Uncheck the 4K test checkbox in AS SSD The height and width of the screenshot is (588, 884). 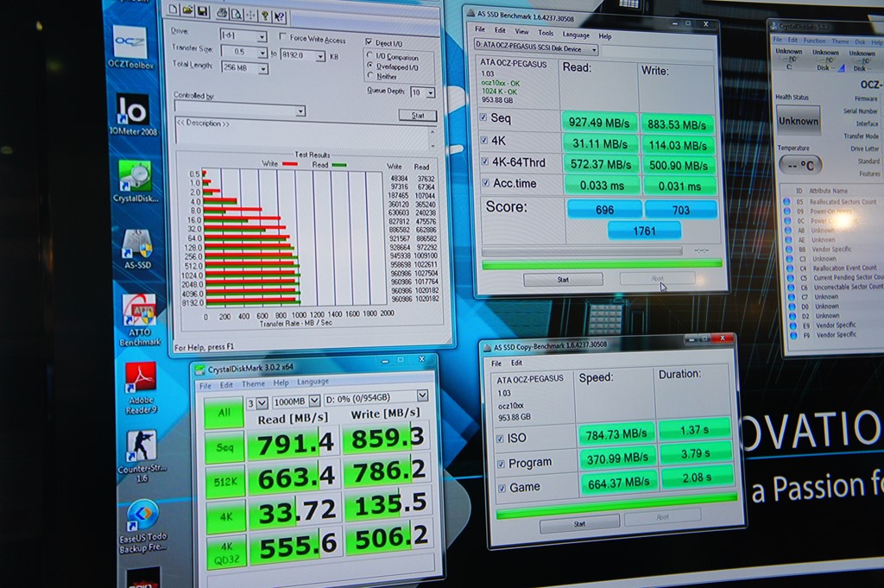click(x=484, y=140)
